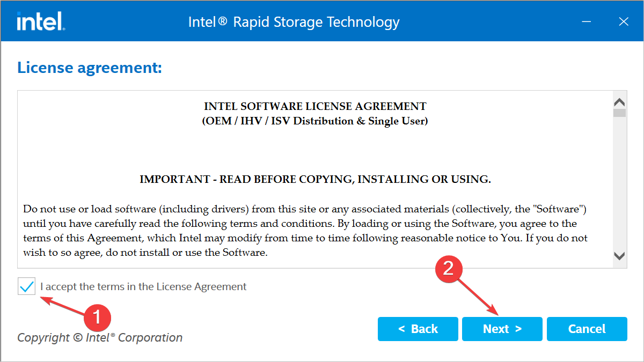
Task: Click the "I accept the terms" label
Action: [143, 286]
